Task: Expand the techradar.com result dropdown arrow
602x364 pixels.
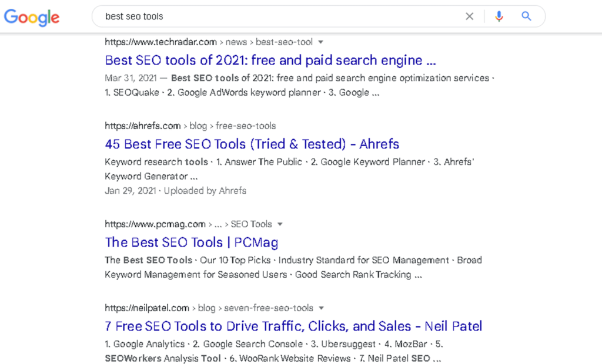Action: click(x=320, y=42)
